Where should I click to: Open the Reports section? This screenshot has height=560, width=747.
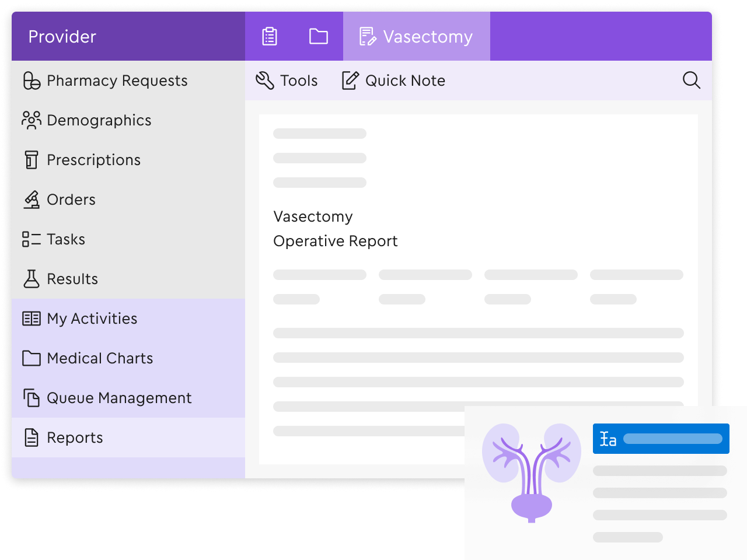(75, 437)
